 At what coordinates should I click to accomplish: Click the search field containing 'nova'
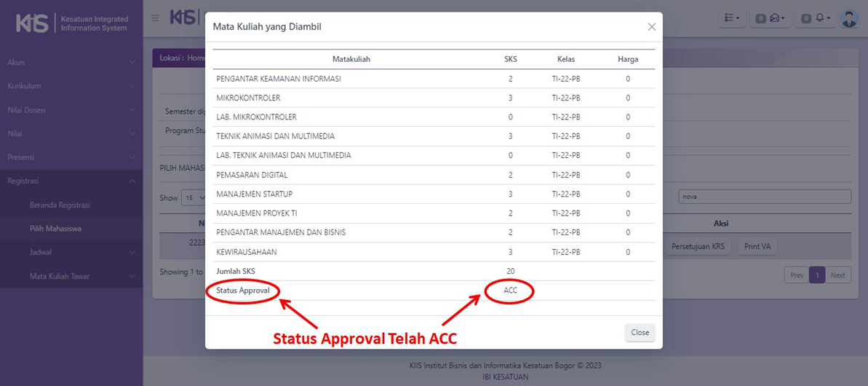tap(764, 197)
